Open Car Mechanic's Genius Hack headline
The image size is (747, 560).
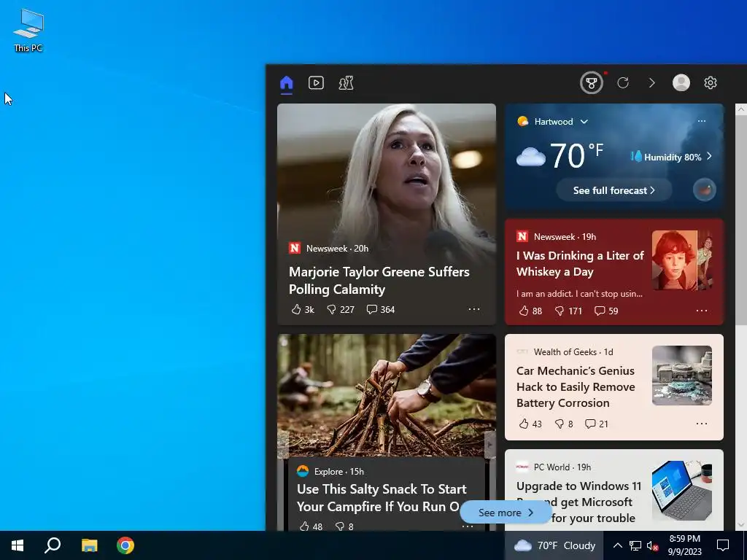[576, 386]
